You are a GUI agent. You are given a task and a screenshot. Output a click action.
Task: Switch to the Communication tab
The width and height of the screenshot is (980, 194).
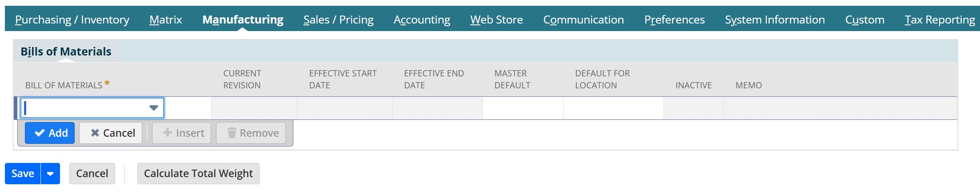click(584, 20)
